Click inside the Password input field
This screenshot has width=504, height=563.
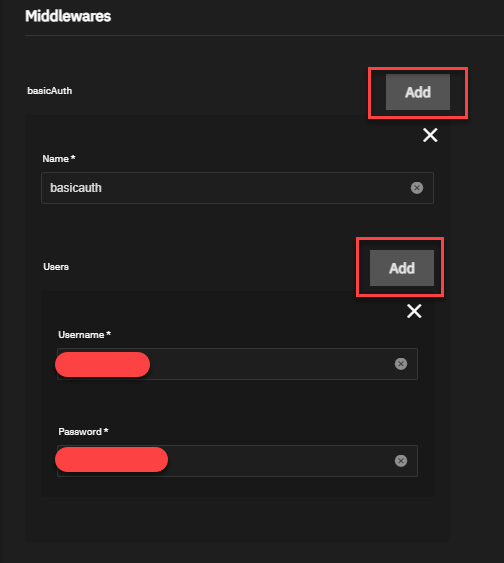click(237, 461)
